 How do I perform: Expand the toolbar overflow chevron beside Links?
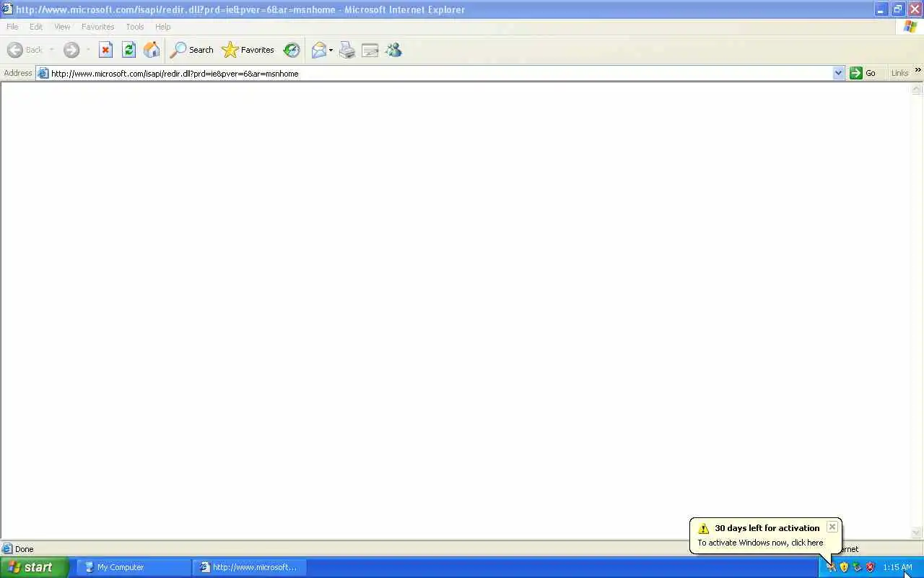pyautogui.click(x=918, y=70)
